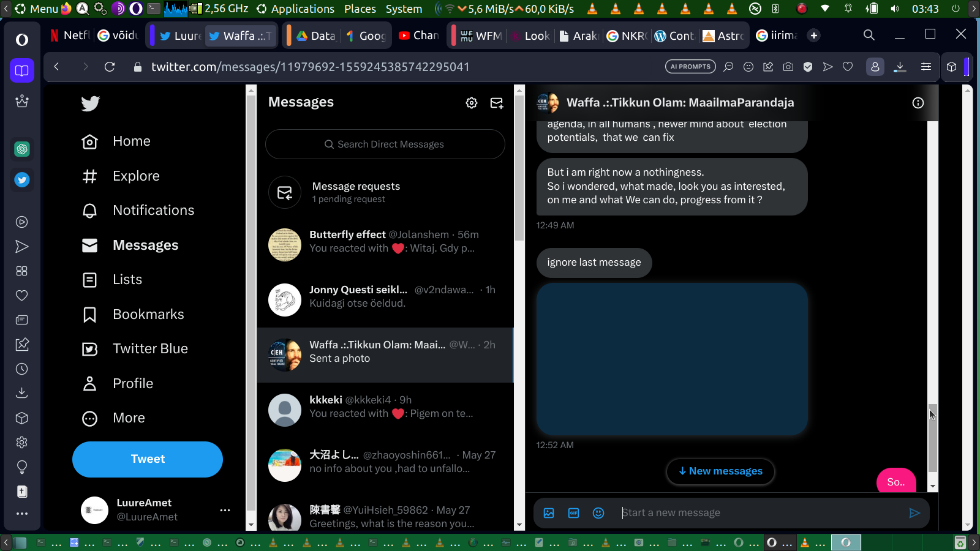Open Opera sidebar extensions cube

(22, 418)
